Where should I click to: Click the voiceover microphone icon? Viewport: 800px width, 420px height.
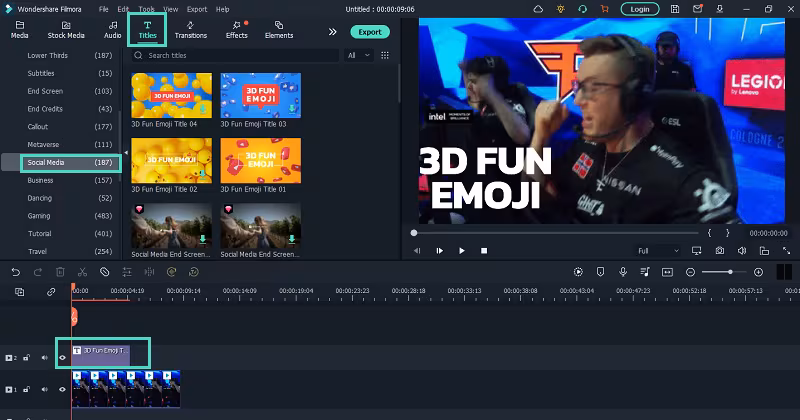click(623, 272)
